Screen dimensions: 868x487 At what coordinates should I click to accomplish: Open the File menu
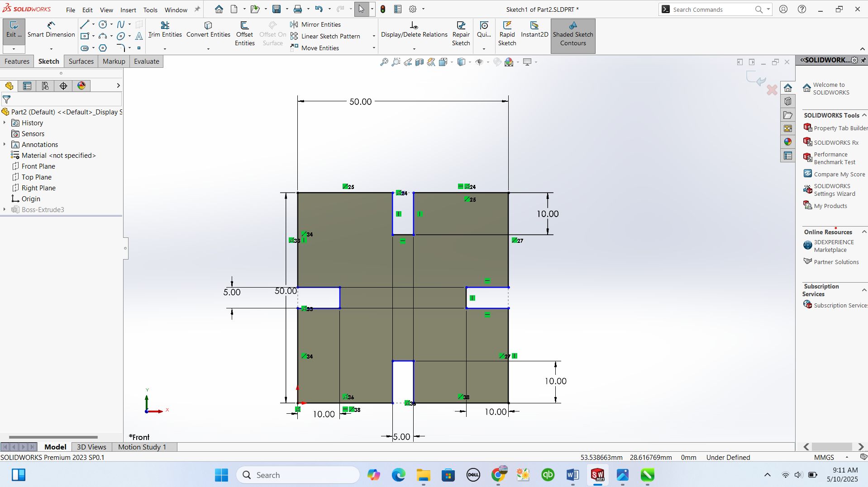[x=71, y=9]
